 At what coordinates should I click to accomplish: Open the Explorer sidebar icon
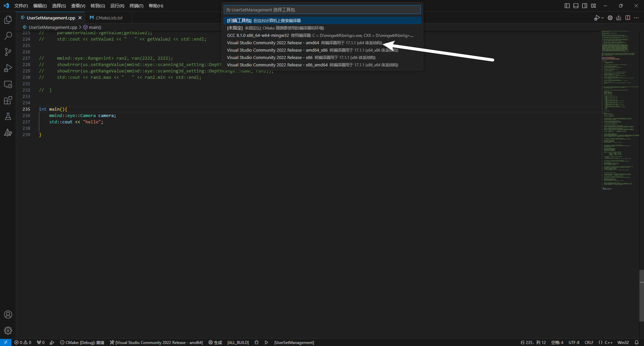[8, 20]
